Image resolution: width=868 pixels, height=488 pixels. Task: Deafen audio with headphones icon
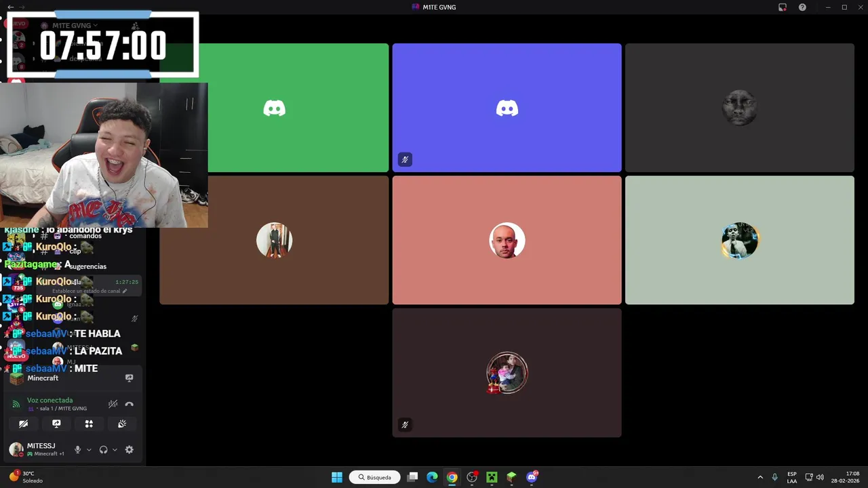tap(103, 449)
